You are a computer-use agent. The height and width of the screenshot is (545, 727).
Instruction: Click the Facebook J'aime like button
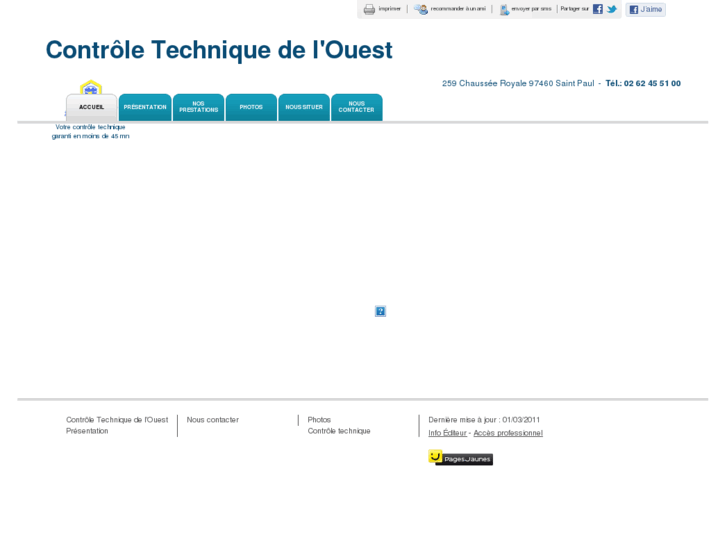(x=645, y=9)
